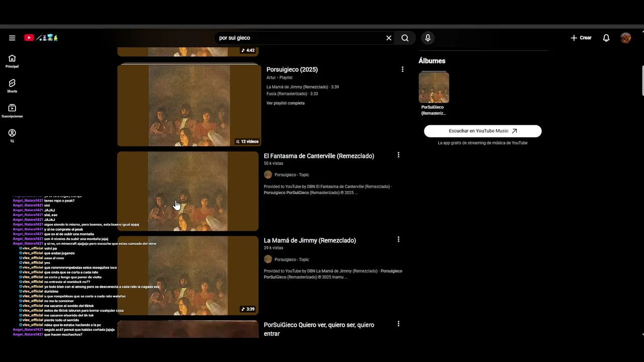
Task: Click the 29 k vistas text
Action: tap(274, 248)
